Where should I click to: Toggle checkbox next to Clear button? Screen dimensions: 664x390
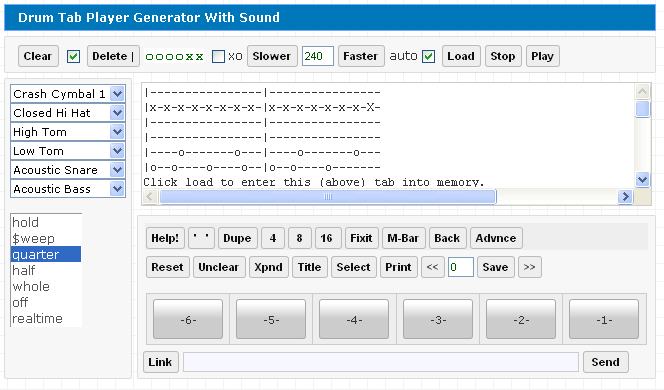coord(73,56)
